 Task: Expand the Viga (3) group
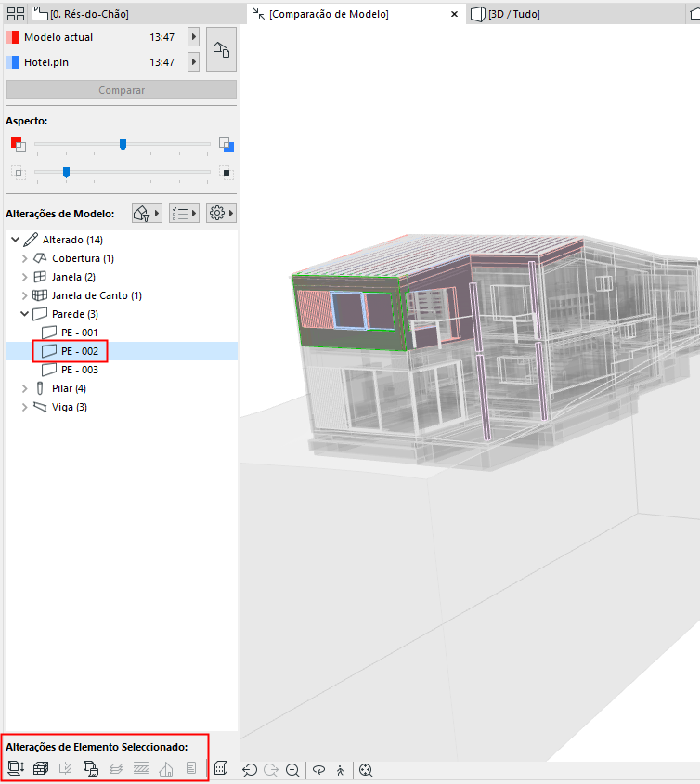tap(24, 407)
